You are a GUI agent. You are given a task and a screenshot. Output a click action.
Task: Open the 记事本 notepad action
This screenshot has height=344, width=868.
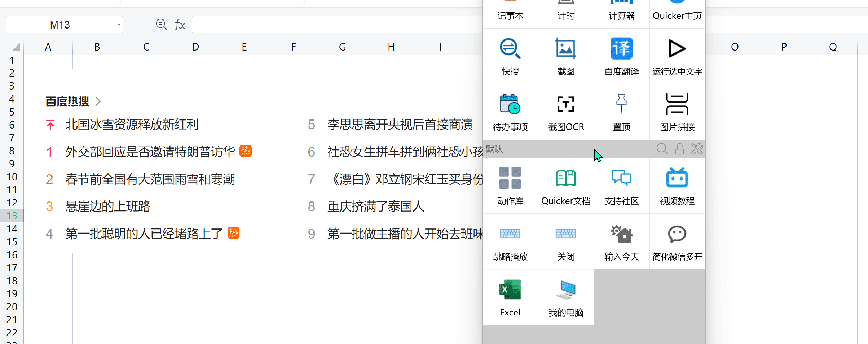click(x=510, y=14)
